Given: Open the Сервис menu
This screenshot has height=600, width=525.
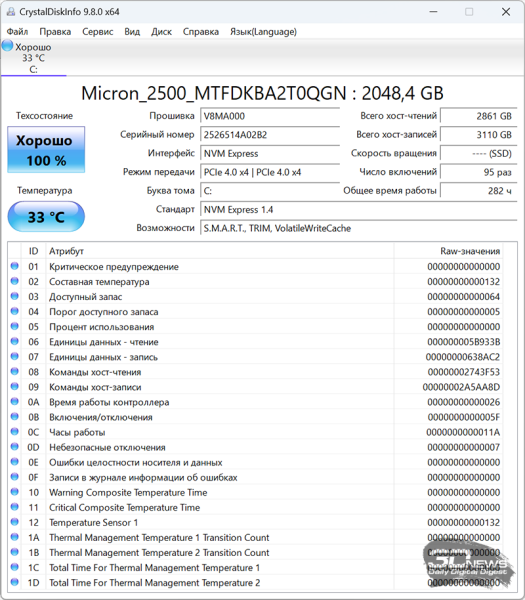Looking at the screenshot, I should click(98, 32).
